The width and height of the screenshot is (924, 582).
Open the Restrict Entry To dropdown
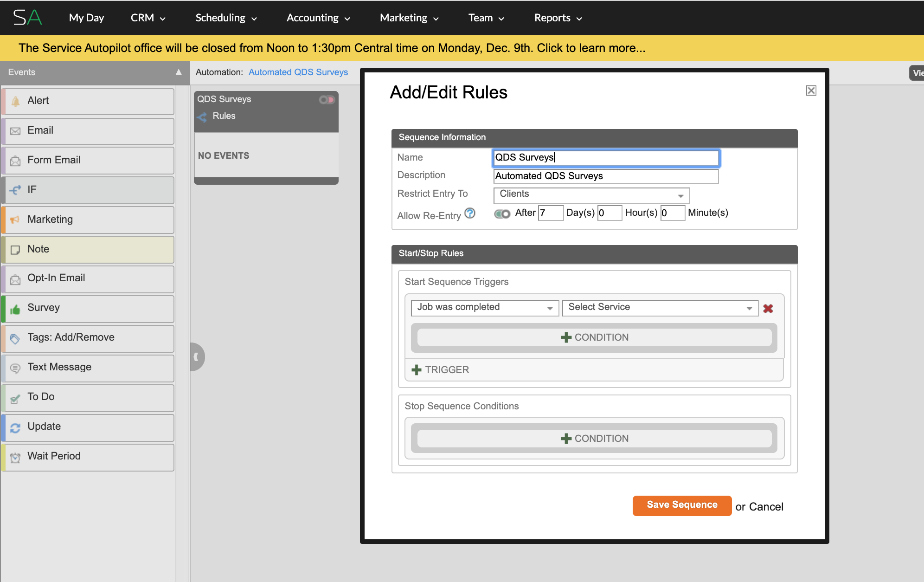[x=591, y=195]
